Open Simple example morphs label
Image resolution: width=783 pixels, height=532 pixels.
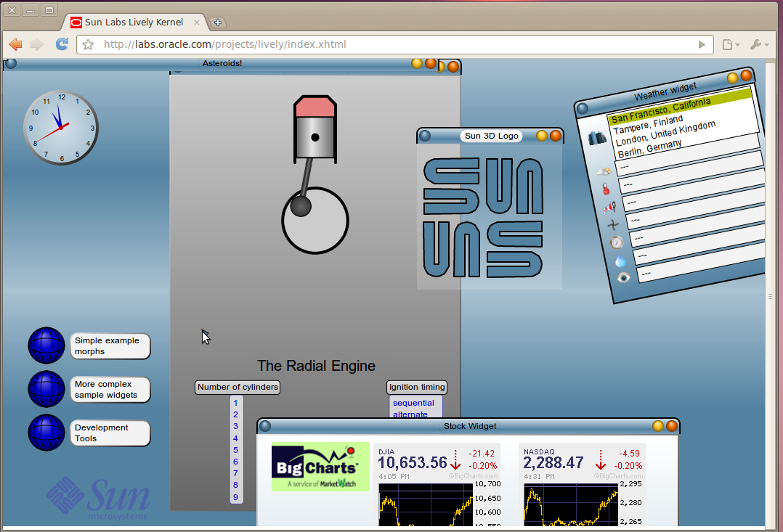110,346
